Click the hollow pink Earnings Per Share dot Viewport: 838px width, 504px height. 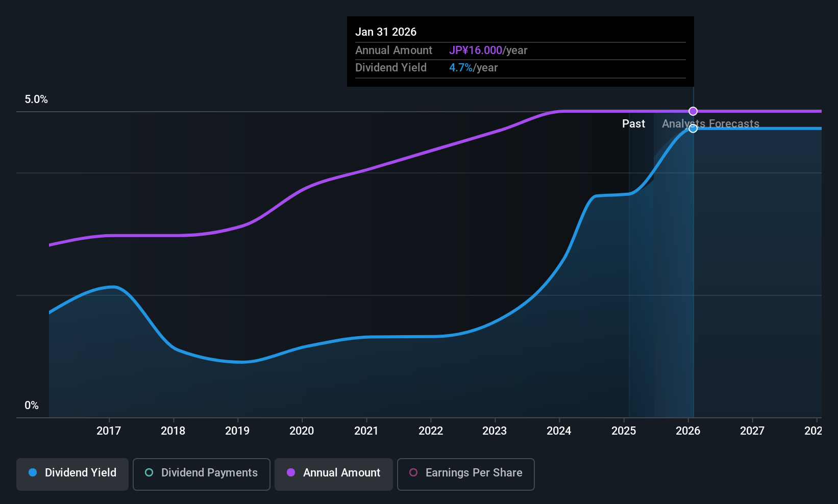pos(413,472)
